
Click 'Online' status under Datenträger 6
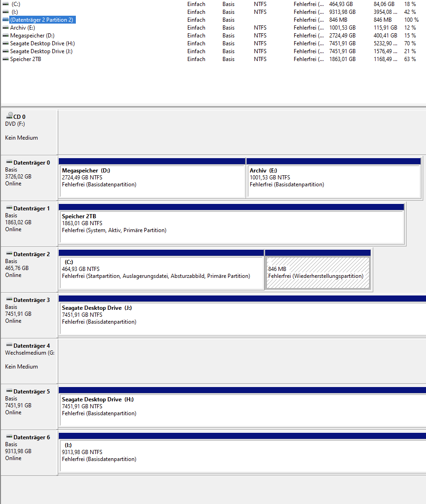[x=13, y=458]
